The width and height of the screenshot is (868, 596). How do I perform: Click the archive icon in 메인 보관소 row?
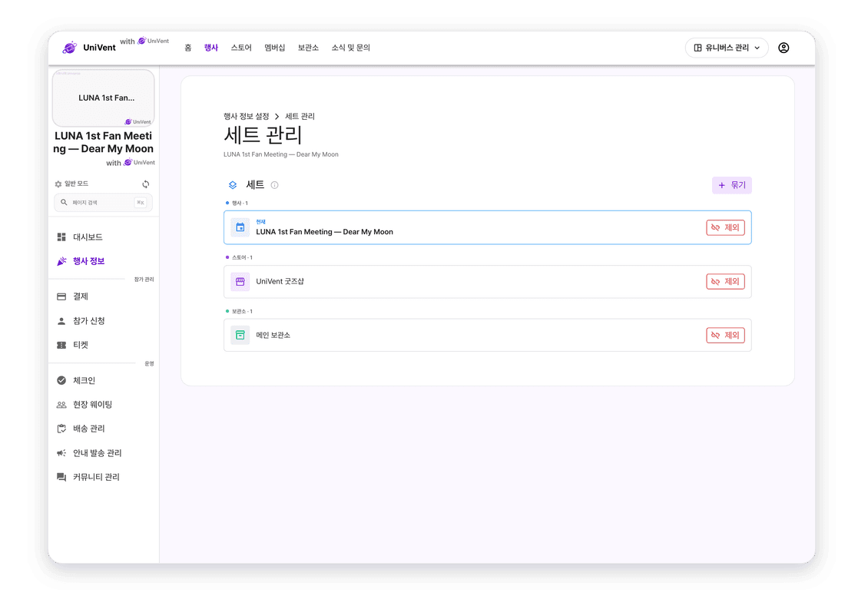tap(240, 336)
